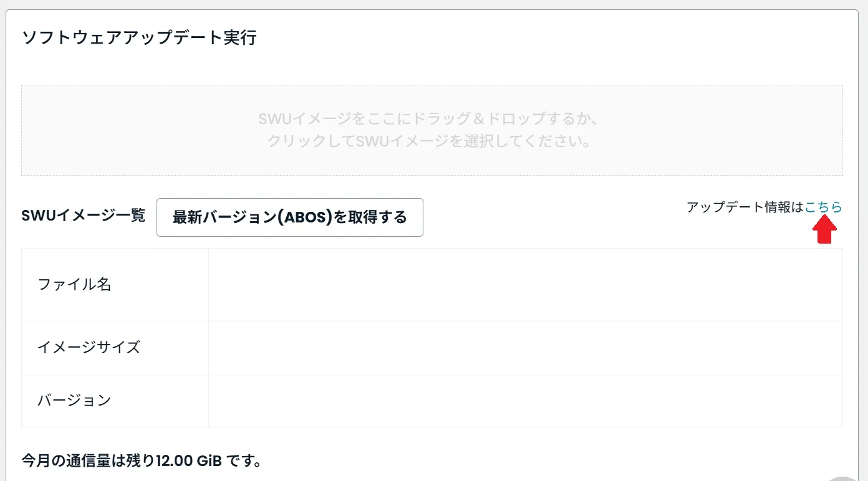Select the empty value cell beside イメージサイズ
Image resolution: width=868 pixels, height=481 pixels.
point(526,348)
